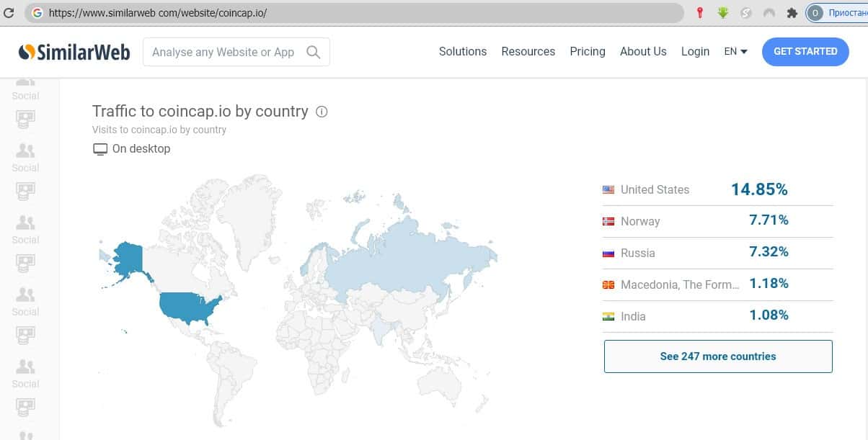
Task: Reload the page with the refresh button
Action: coord(9,13)
